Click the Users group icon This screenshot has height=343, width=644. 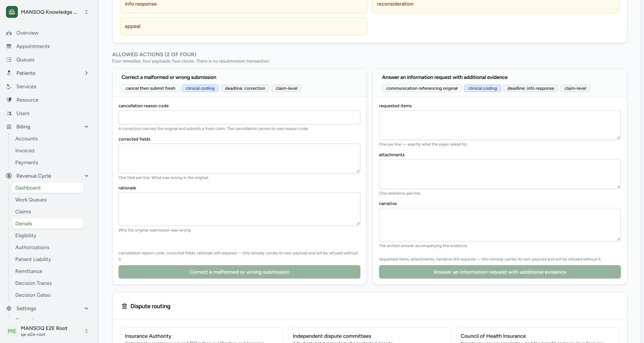(9, 113)
